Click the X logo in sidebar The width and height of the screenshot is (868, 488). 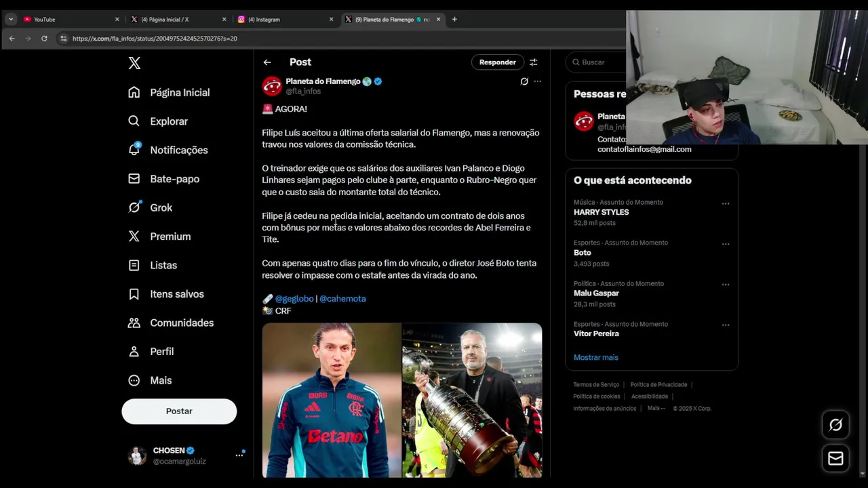point(134,63)
